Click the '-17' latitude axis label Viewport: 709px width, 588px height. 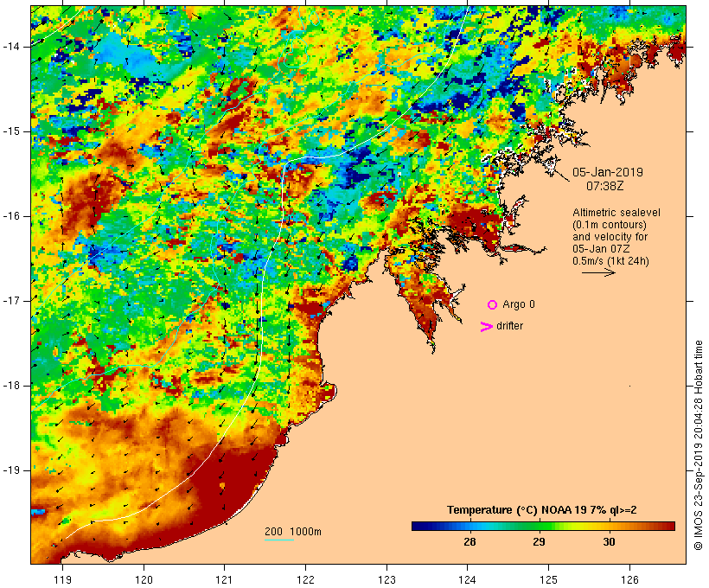coord(10,301)
